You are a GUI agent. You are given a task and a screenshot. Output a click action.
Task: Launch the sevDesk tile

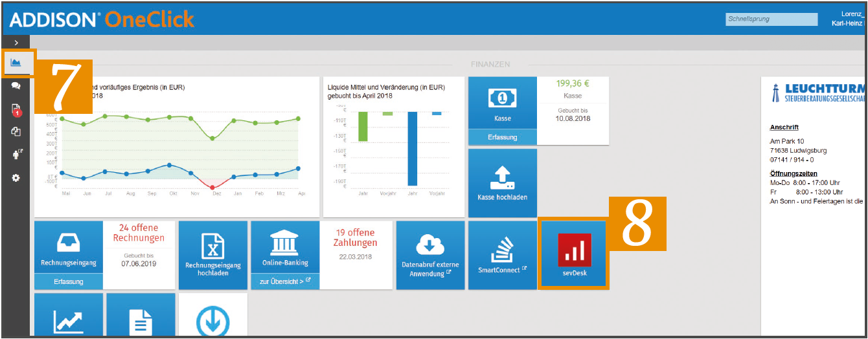coord(575,255)
